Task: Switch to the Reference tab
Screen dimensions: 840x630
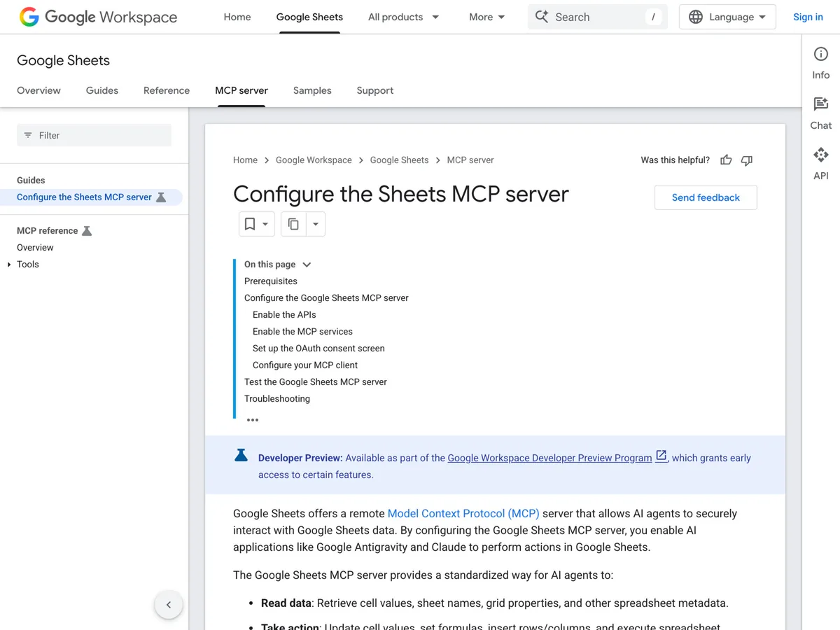Action: tap(167, 90)
